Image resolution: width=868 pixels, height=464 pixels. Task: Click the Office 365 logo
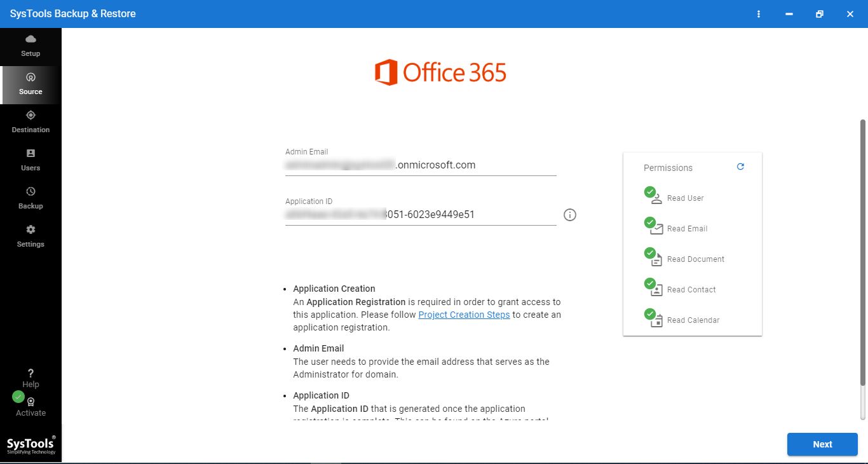click(441, 72)
